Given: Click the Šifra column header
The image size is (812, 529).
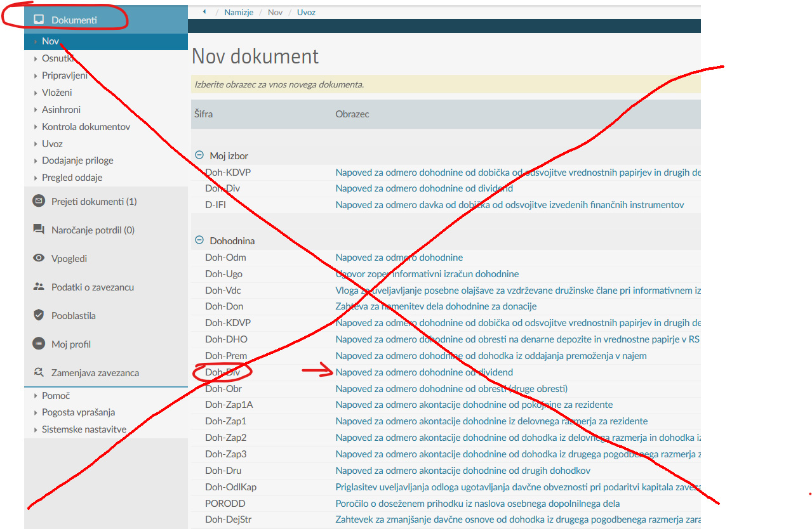Looking at the screenshot, I should coord(204,114).
